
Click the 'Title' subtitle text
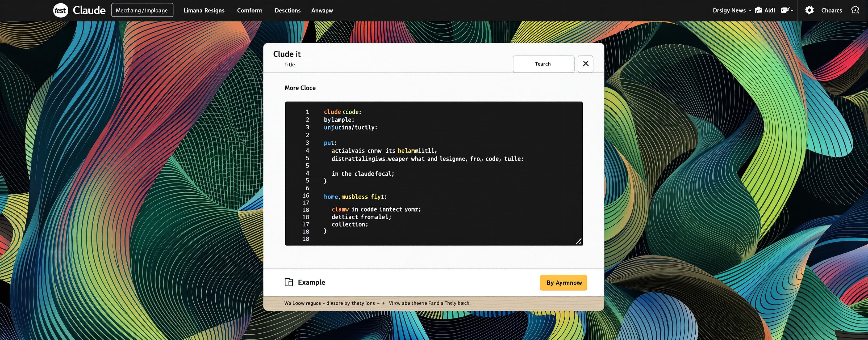(289, 65)
